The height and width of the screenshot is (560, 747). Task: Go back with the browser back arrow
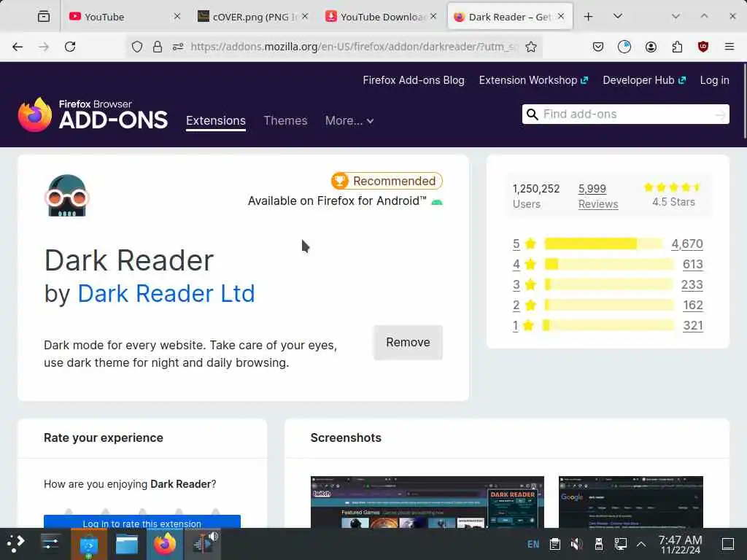[18, 47]
